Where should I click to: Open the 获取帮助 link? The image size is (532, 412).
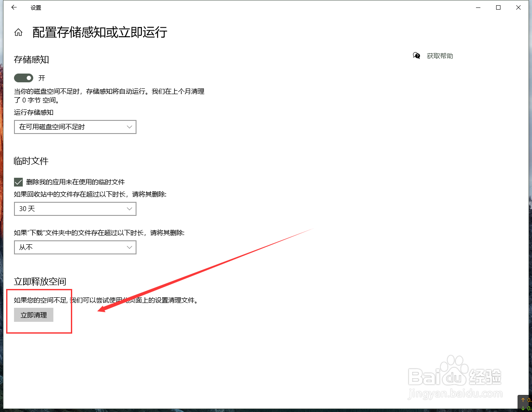point(440,56)
